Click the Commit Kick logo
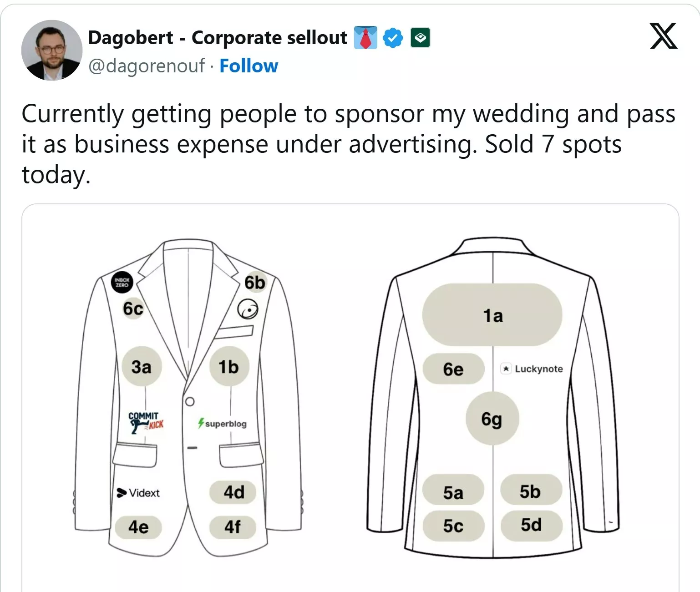The image size is (700, 592). 145,422
